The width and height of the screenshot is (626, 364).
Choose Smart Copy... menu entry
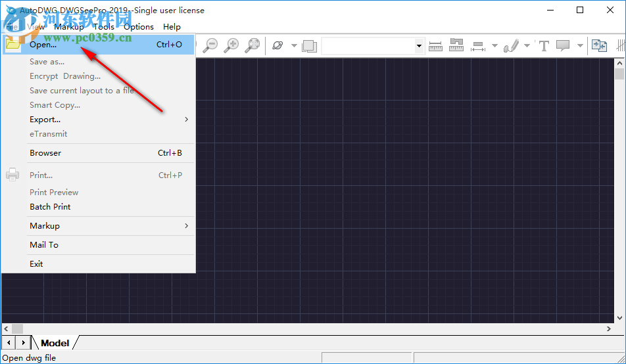point(98,105)
